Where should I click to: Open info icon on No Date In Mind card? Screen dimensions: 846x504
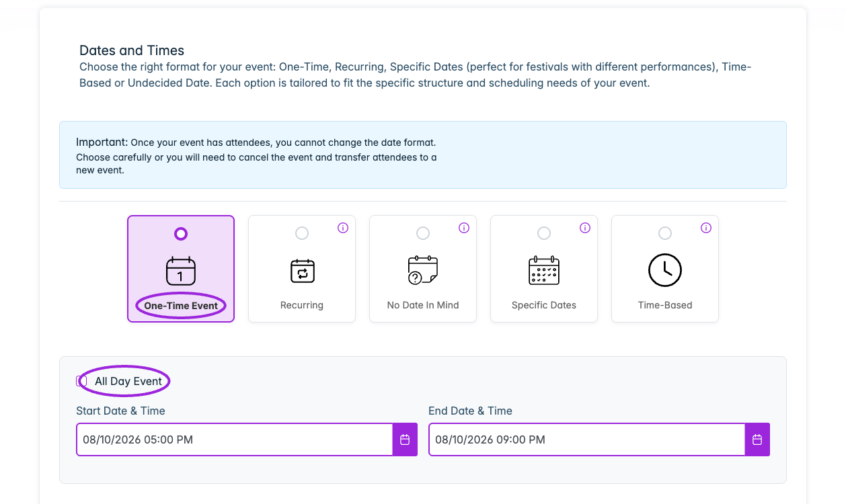[x=464, y=228]
